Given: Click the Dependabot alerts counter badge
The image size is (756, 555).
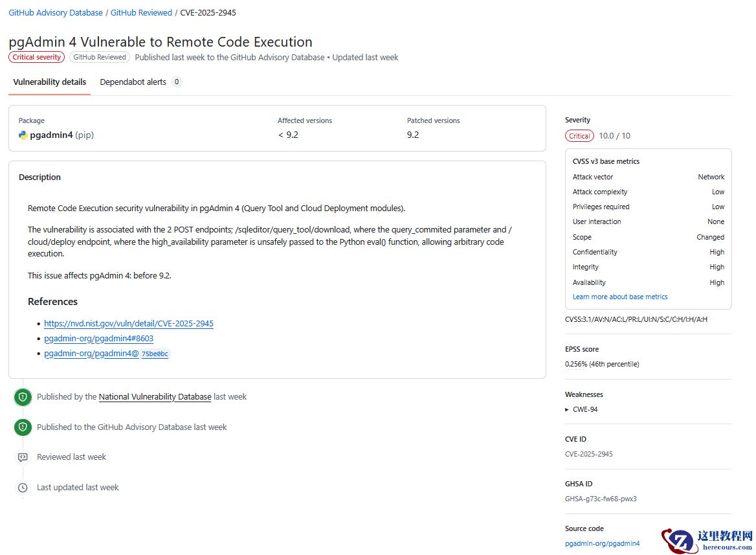Looking at the screenshot, I should click(x=177, y=82).
